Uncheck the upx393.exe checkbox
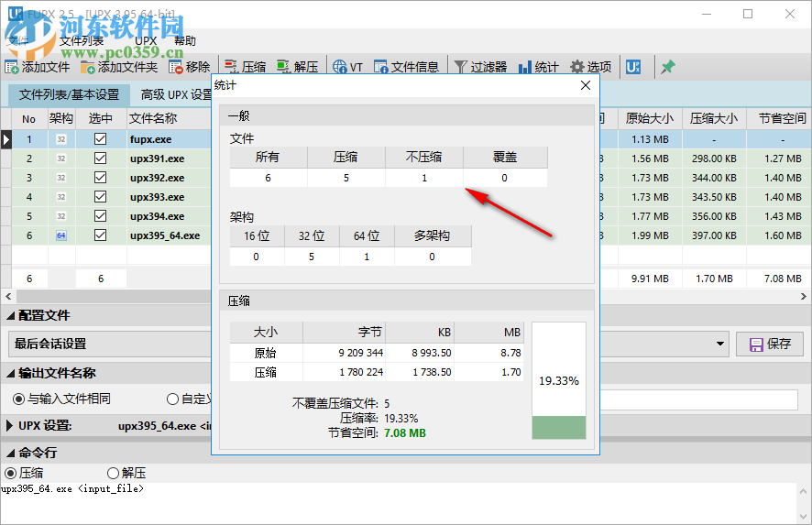The width and height of the screenshot is (812, 525). click(101, 197)
